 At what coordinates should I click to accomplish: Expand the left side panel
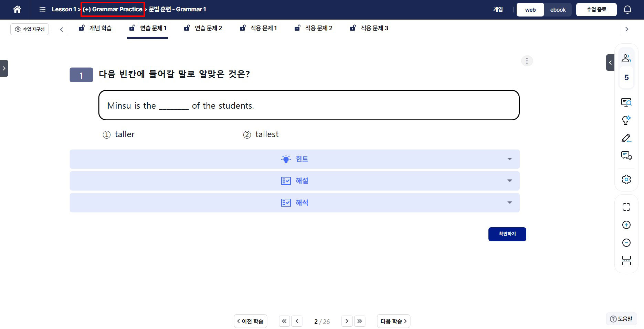(x=4, y=68)
